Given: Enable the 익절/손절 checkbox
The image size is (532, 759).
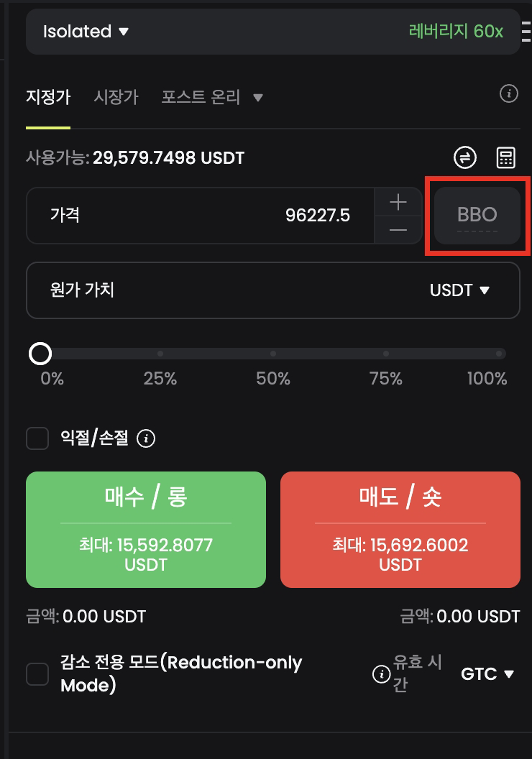Looking at the screenshot, I should (x=37, y=438).
